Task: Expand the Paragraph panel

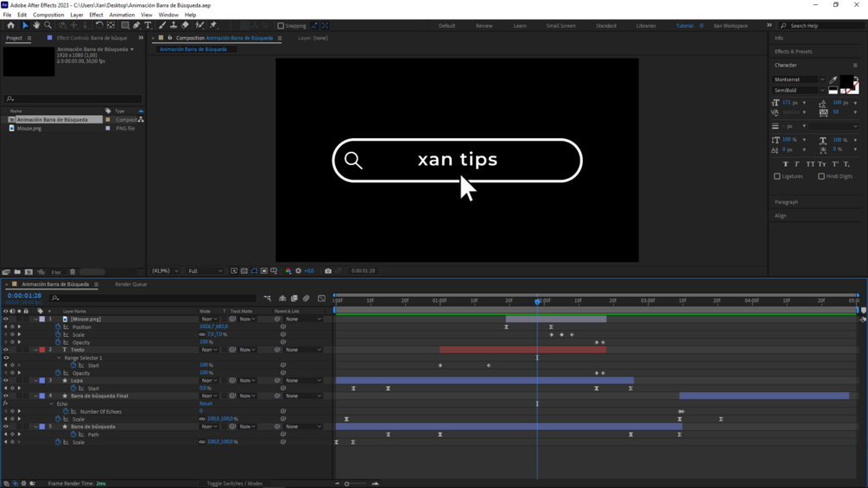Action: point(786,202)
